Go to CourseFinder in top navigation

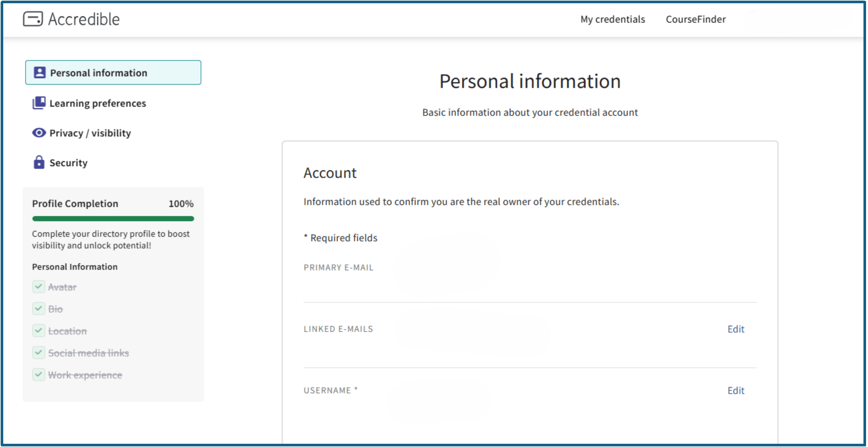696,19
